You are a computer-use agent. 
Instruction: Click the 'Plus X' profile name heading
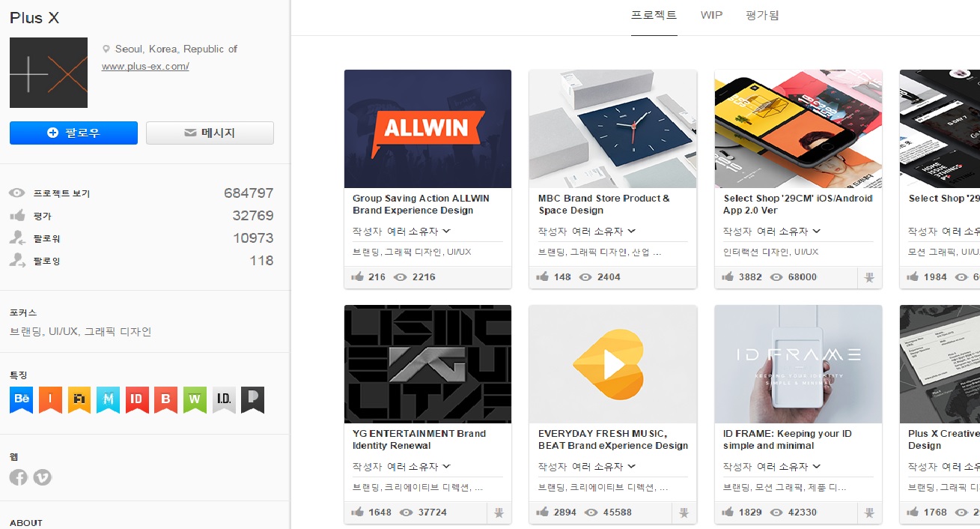click(x=34, y=18)
